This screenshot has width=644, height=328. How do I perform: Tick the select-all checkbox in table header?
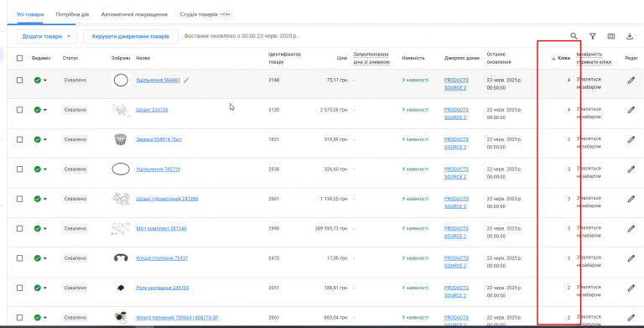(x=20, y=58)
